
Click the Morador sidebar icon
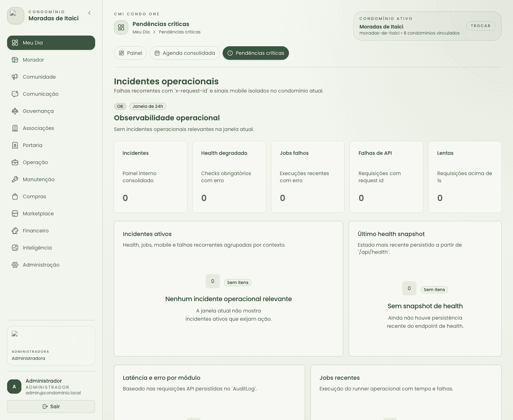point(15,60)
